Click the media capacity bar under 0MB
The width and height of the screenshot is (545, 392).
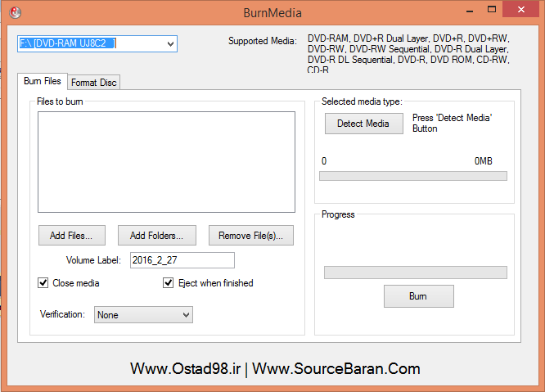[412, 176]
